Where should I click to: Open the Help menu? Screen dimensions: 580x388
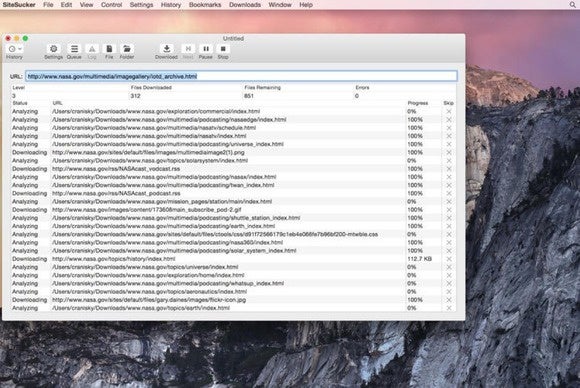pos(306,5)
